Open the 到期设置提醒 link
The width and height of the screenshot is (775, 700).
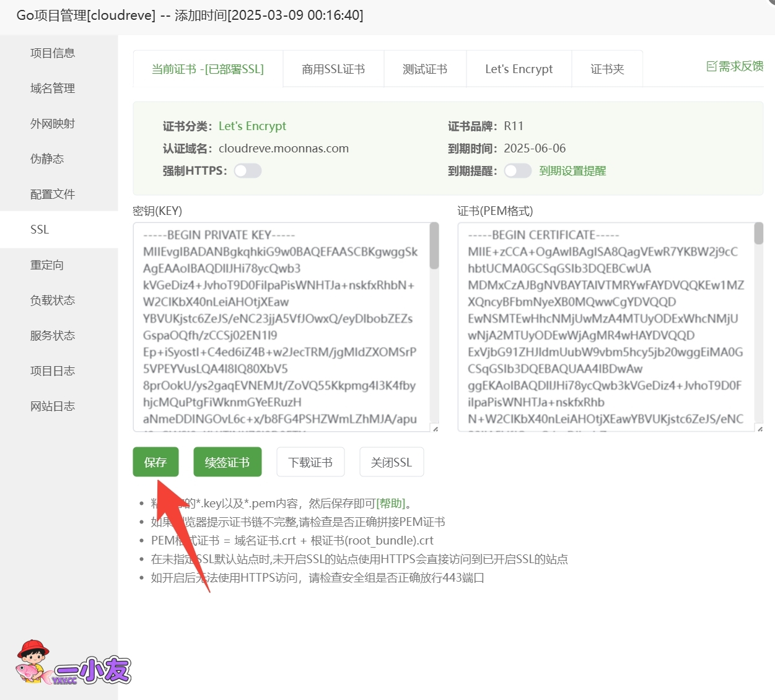(x=572, y=171)
